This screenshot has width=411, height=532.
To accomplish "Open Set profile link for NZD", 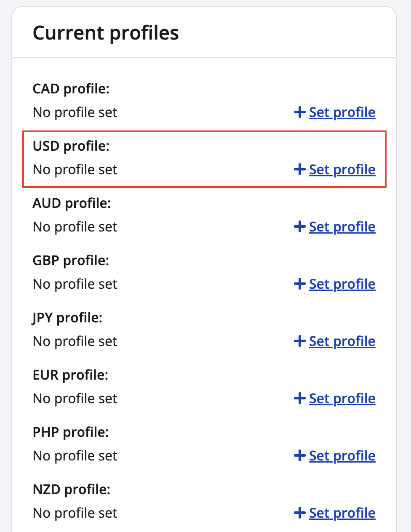I will point(342,513).
